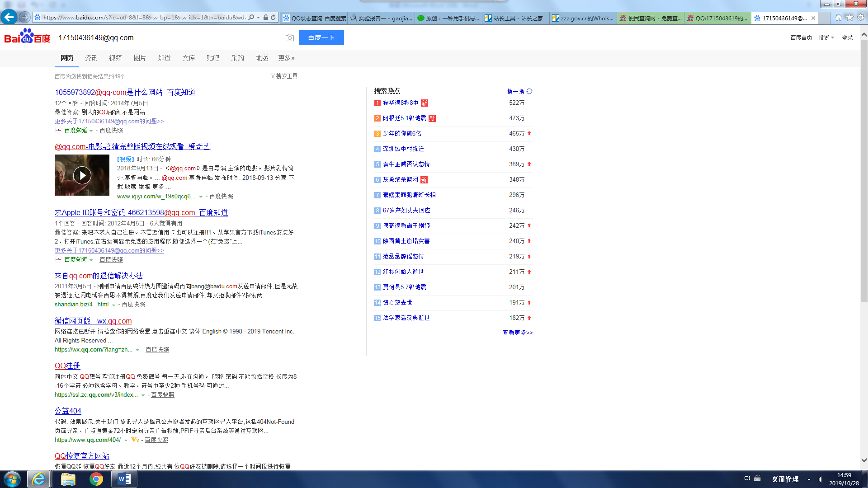Open the 查看更多 hot searches link
This screenshot has height=488, width=868.
518,333
